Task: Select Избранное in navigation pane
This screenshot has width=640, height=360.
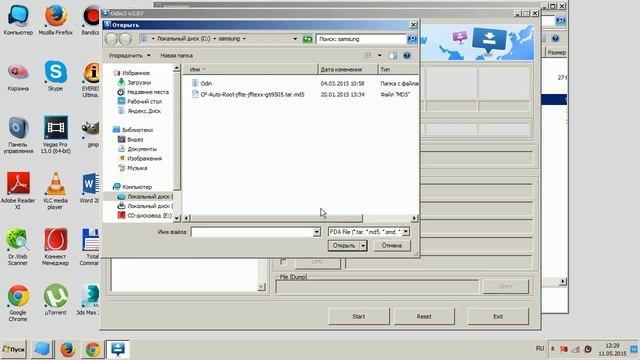Action: (136, 73)
